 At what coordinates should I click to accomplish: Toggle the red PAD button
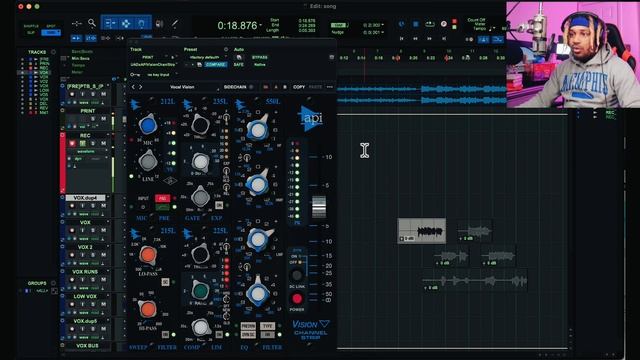click(162, 198)
